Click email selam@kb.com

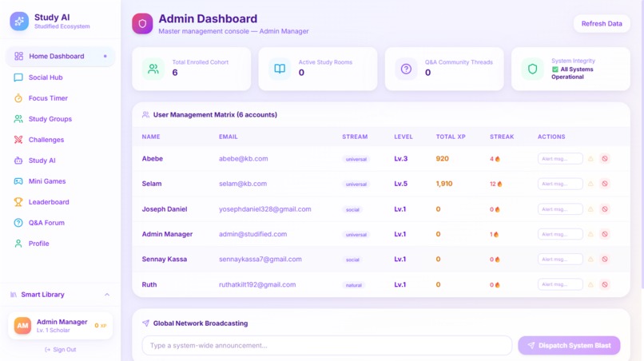[x=243, y=184]
